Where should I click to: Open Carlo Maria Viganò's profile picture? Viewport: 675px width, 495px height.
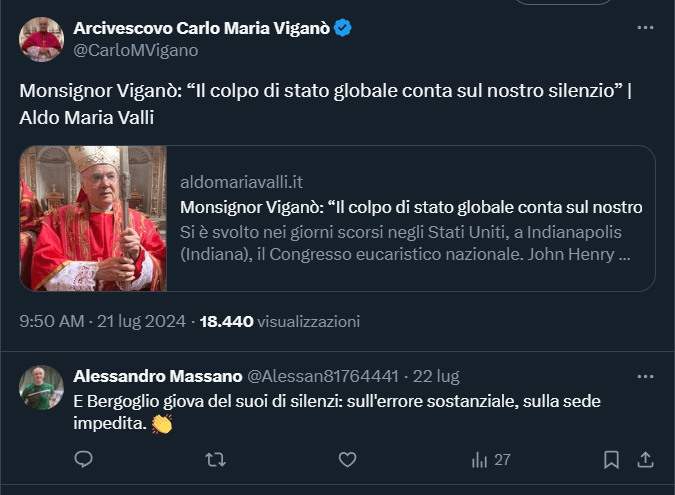click(41, 38)
